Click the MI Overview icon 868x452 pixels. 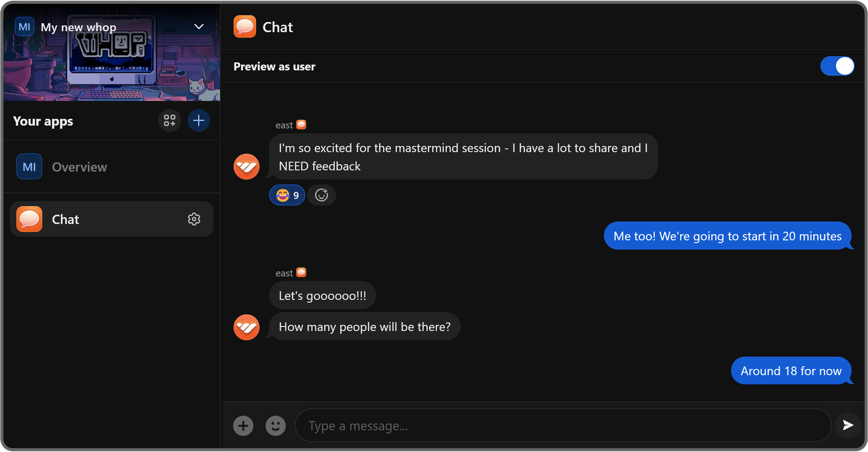click(29, 167)
